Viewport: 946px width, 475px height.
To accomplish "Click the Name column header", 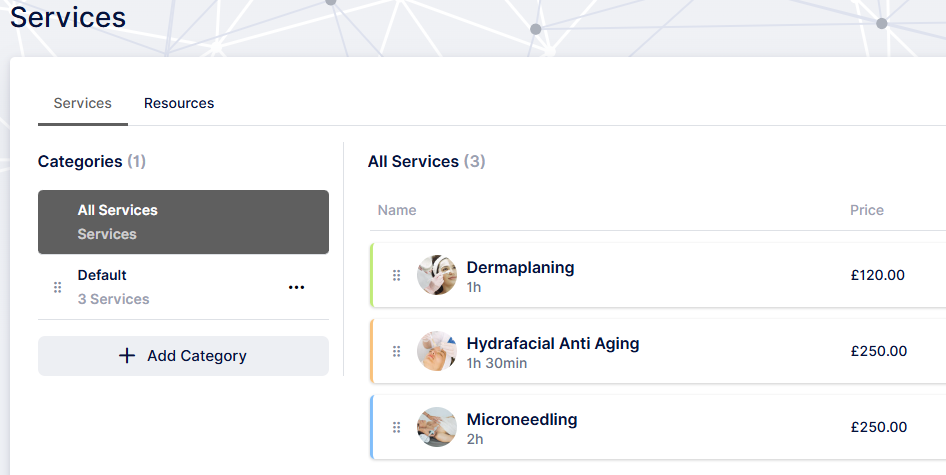I will pos(397,210).
